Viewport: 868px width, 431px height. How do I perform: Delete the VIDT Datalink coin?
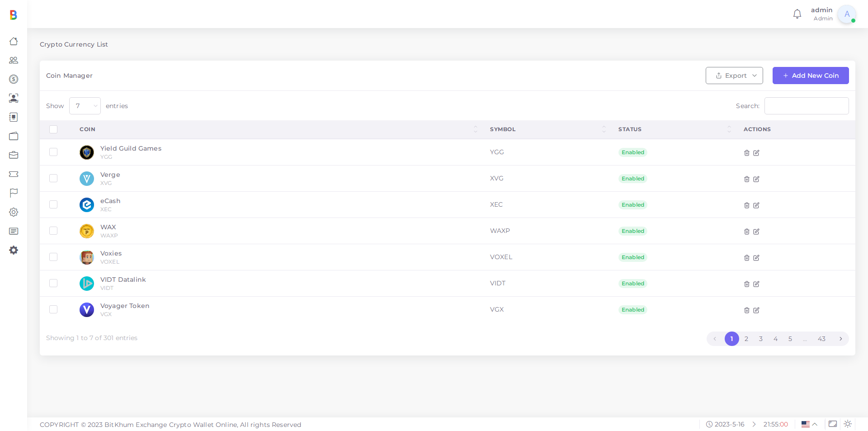click(x=747, y=284)
